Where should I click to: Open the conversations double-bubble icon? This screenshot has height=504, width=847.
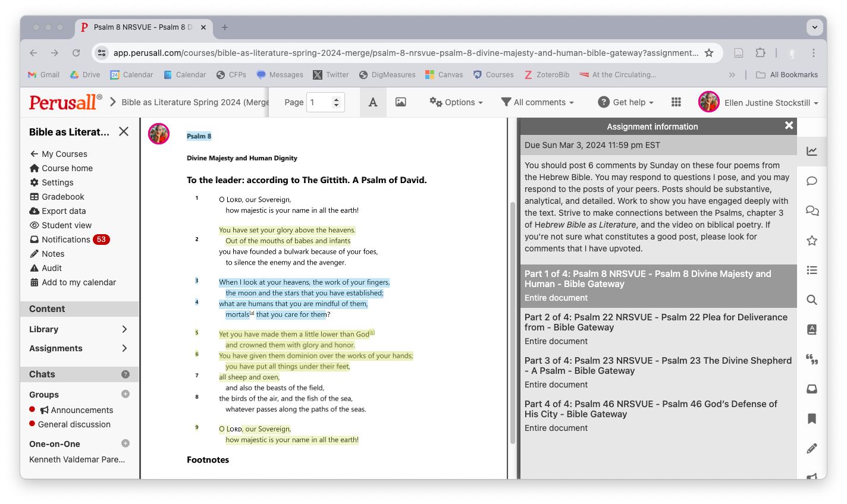[811, 211]
